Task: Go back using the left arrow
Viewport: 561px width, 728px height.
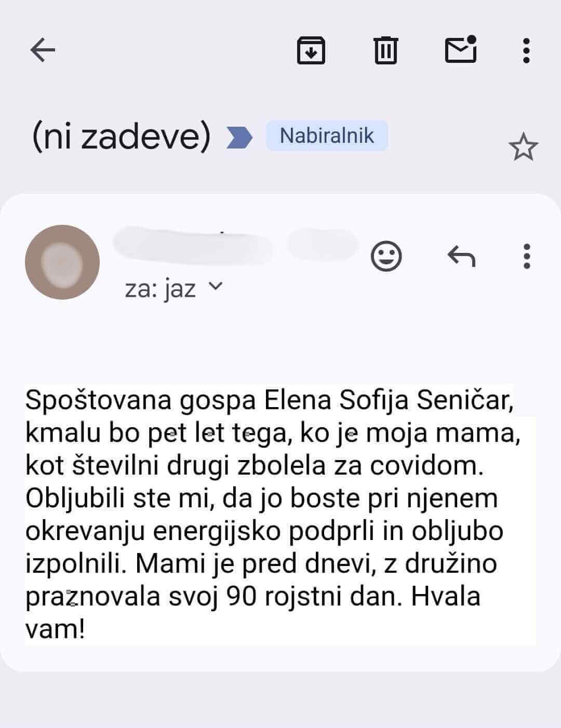Action: [43, 50]
